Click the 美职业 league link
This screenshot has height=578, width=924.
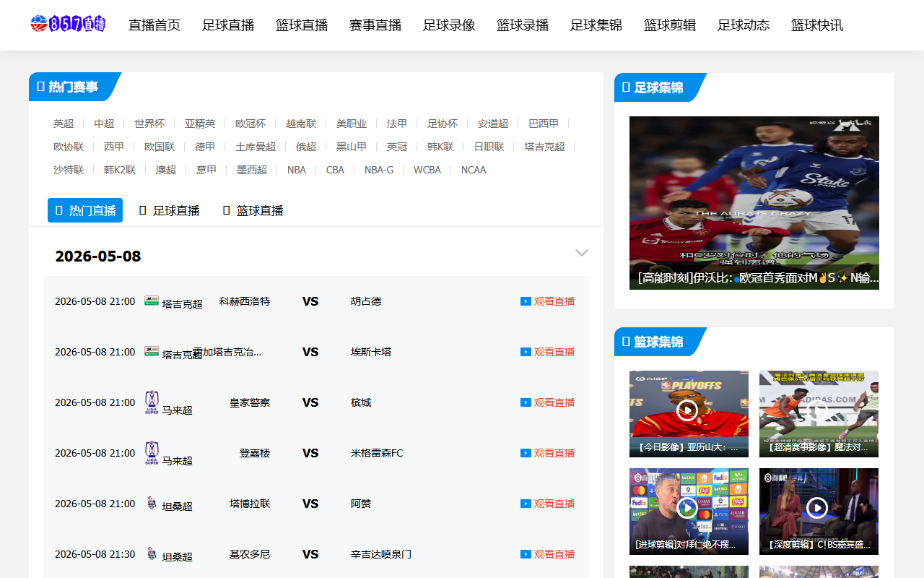tap(352, 124)
